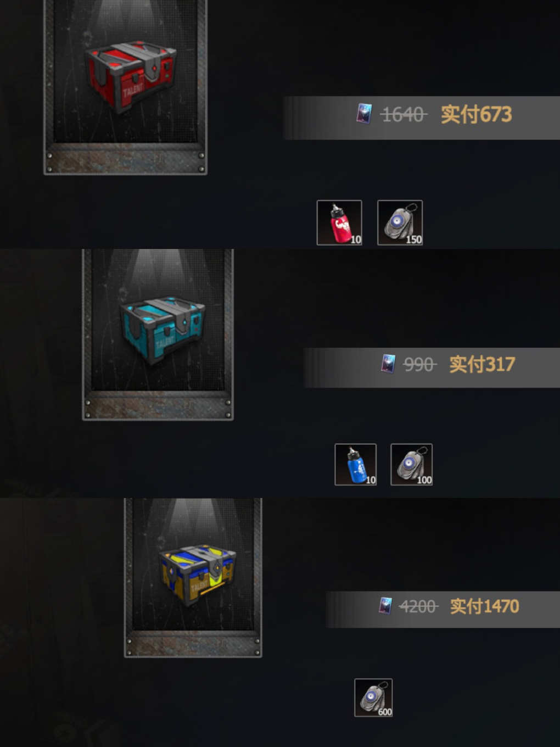The width and height of the screenshot is (560, 747).
Task: Open the dog tag reward showing 100
Action: [412, 465]
